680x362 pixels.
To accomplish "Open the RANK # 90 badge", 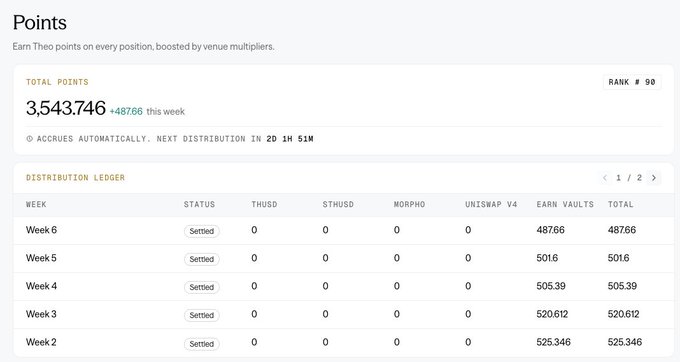I will coord(632,82).
